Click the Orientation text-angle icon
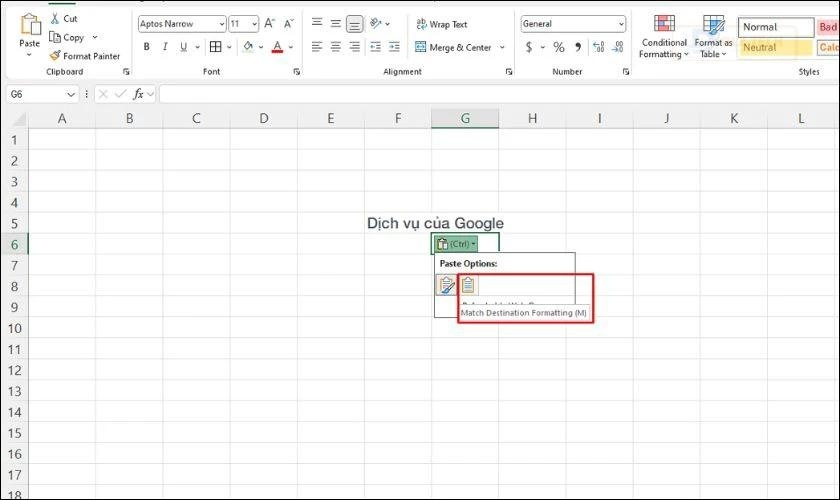Screen dimensions: 840x500 376,23
